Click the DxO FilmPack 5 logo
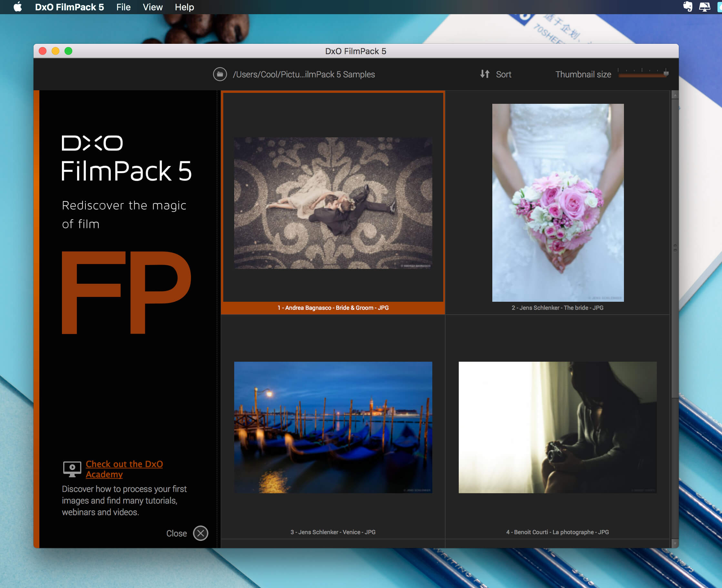This screenshot has height=588, width=722. click(x=126, y=159)
